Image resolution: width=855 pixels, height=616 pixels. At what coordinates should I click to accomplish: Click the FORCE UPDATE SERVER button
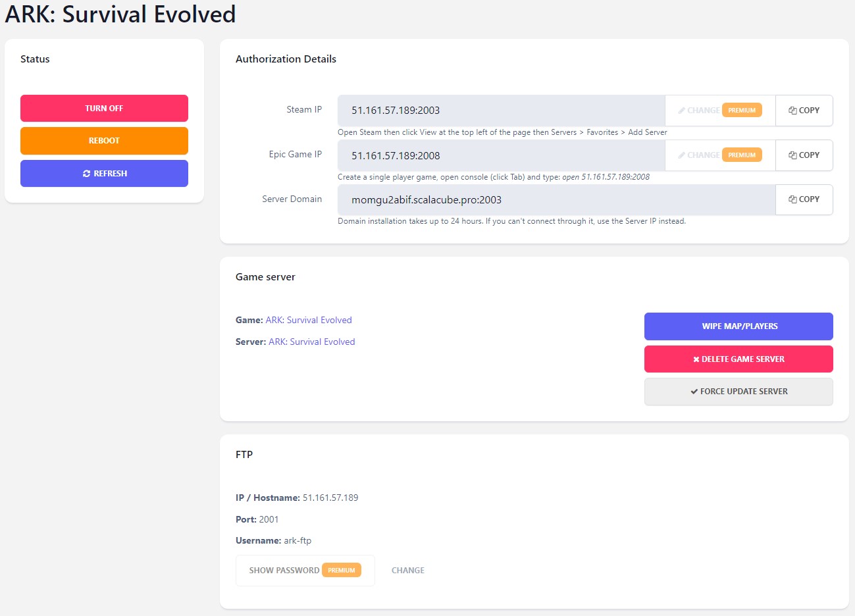click(738, 392)
